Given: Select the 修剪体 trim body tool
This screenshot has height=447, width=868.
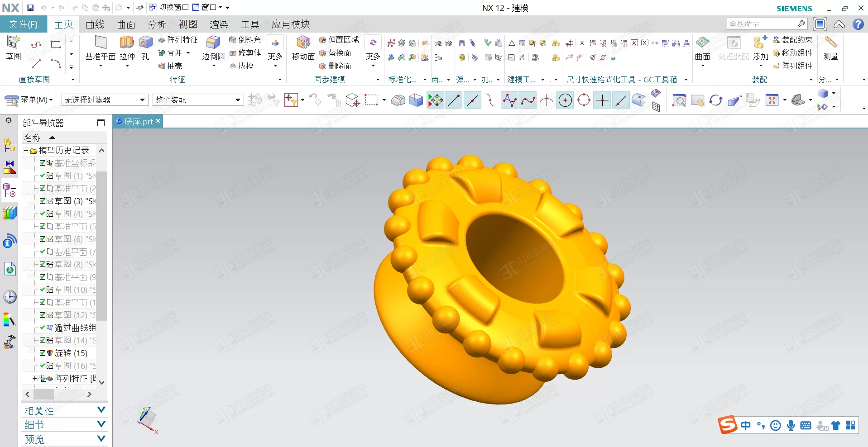Looking at the screenshot, I should point(245,53).
